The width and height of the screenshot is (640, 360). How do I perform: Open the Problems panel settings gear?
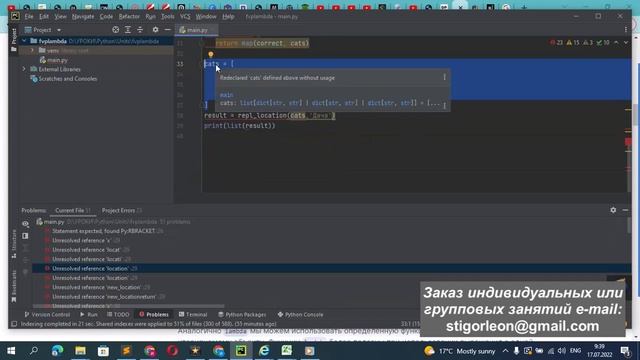tap(613, 210)
